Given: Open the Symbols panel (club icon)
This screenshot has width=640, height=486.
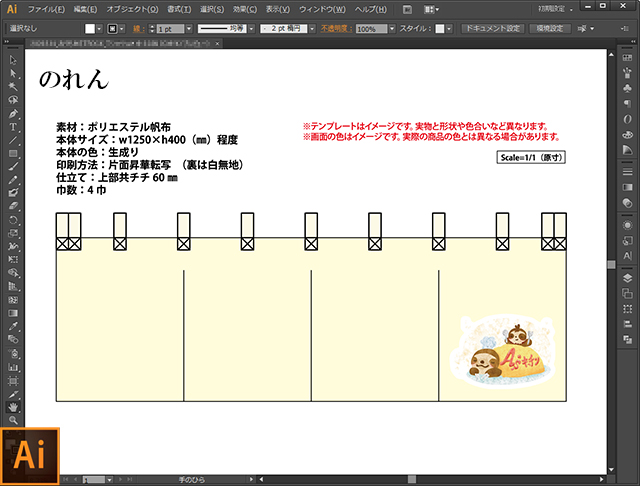Looking at the screenshot, I should [627, 89].
